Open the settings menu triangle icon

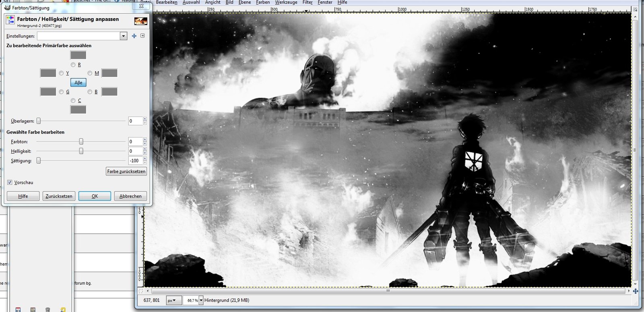click(142, 36)
